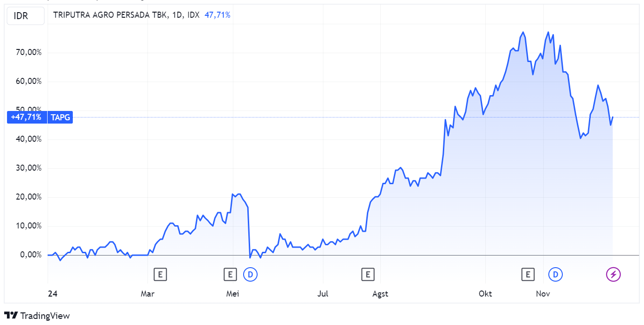Click the Mar label on time axis
This screenshot has height=325, width=644.
(147, 294)
